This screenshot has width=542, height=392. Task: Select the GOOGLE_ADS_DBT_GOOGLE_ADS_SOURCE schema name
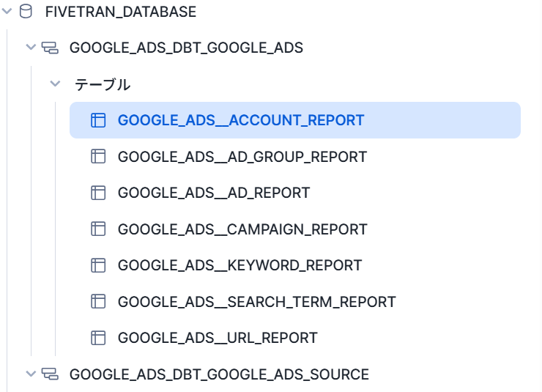coord(219,374)
